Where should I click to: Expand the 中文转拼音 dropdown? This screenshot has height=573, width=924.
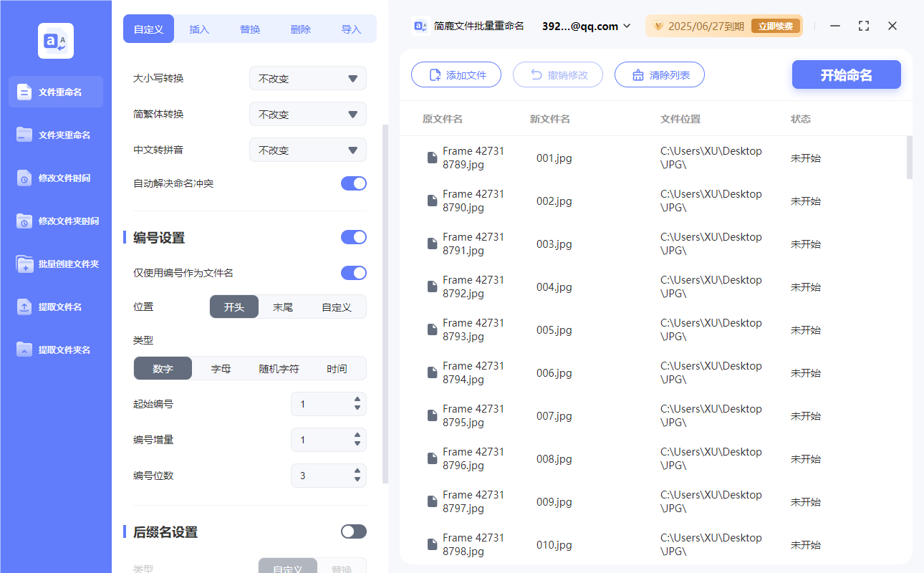307,150
